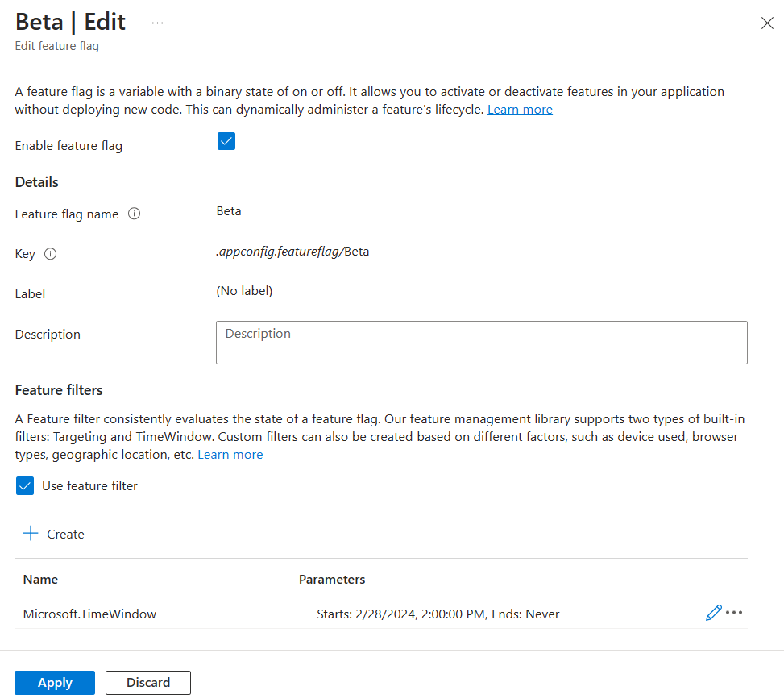Toggle the Use feature filter checkbox
Viewport: 784px width, 699px height.
[25, 486]
